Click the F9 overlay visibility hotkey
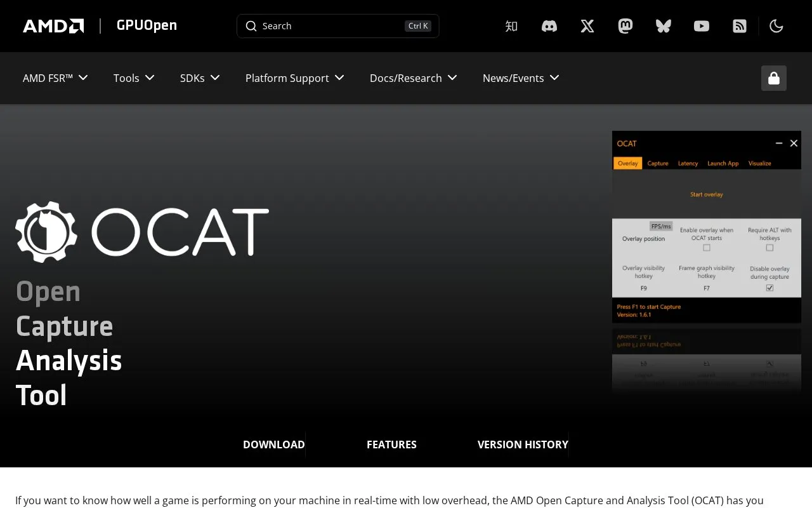This screenshot has width=812, height=508. pos(643,288)
